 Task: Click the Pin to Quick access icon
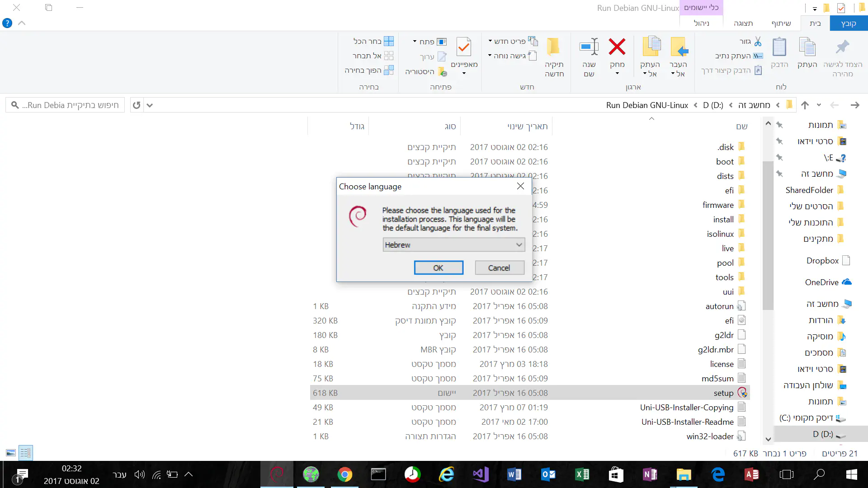click(x=842, y=47)
